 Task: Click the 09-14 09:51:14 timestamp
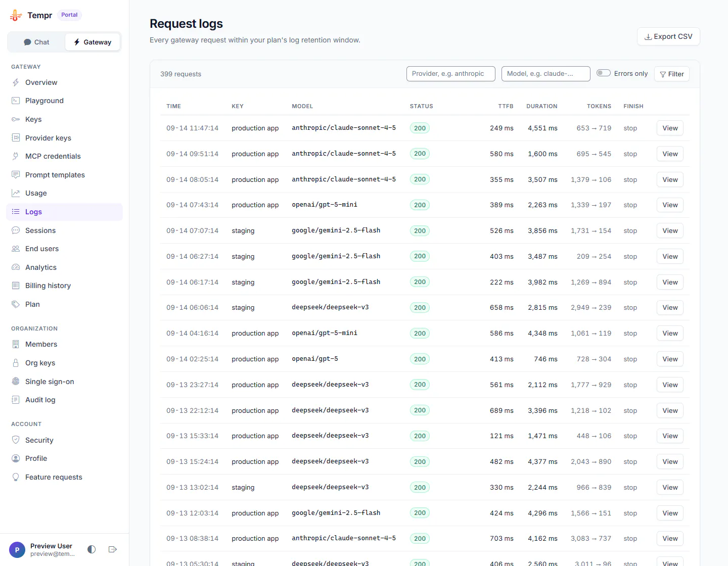tap(193, 154)
